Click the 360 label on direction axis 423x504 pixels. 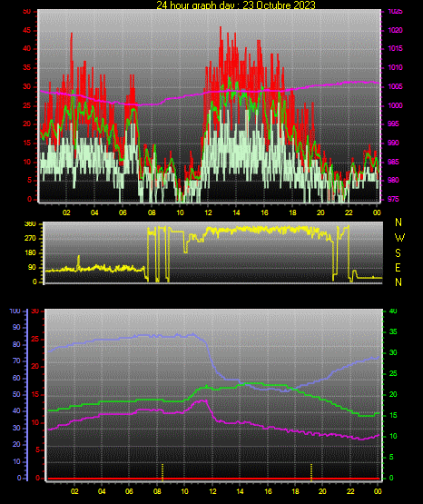(x=30, y=224)
